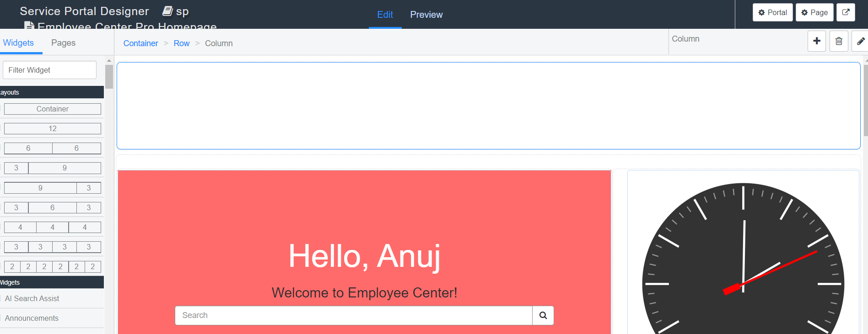
Task: Select the Pages tab
Action: 63,43
